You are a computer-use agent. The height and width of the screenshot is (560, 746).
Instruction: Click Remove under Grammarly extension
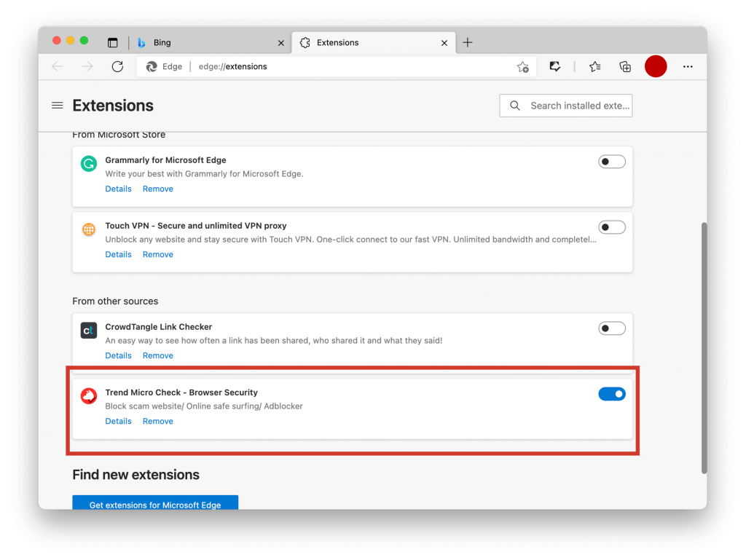(x=158, y=189)
